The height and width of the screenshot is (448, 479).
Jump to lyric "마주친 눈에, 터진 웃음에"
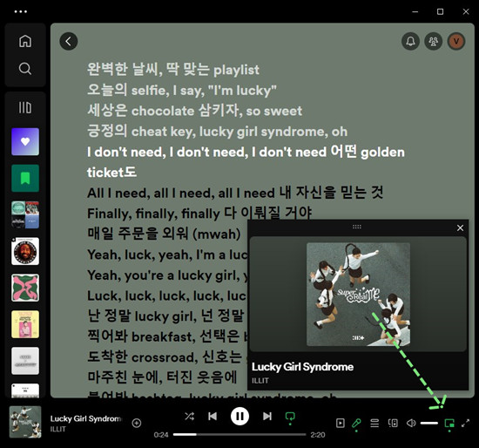coord(162,377)
